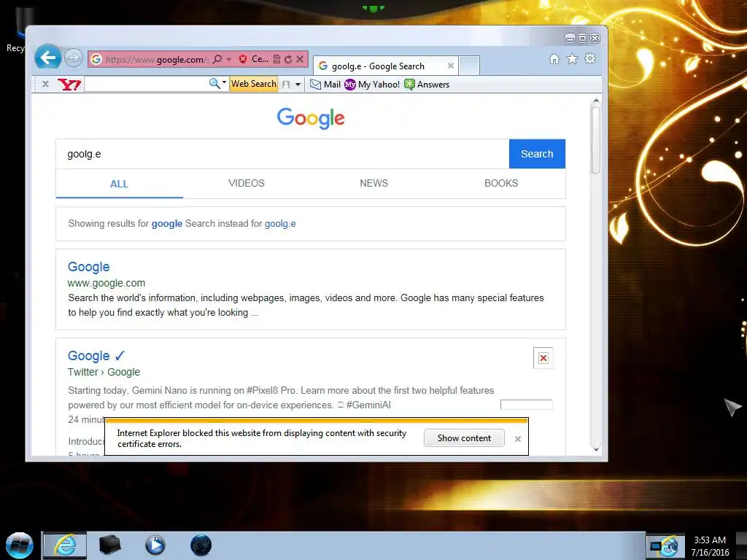Search instead for goolg.e link
Screen dimensions: 747x560
[280, 223]
